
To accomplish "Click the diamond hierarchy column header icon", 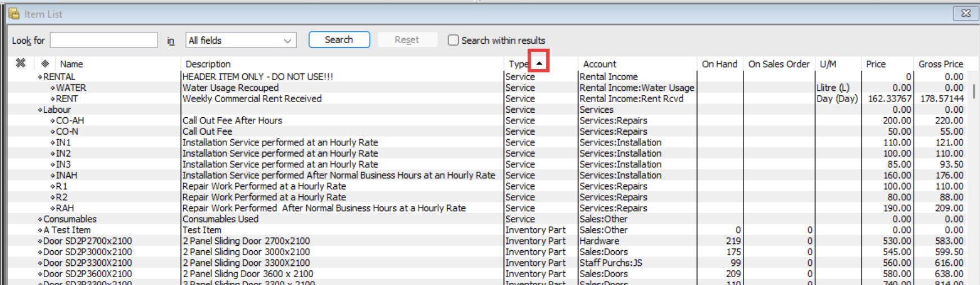I will pos(46,64).
